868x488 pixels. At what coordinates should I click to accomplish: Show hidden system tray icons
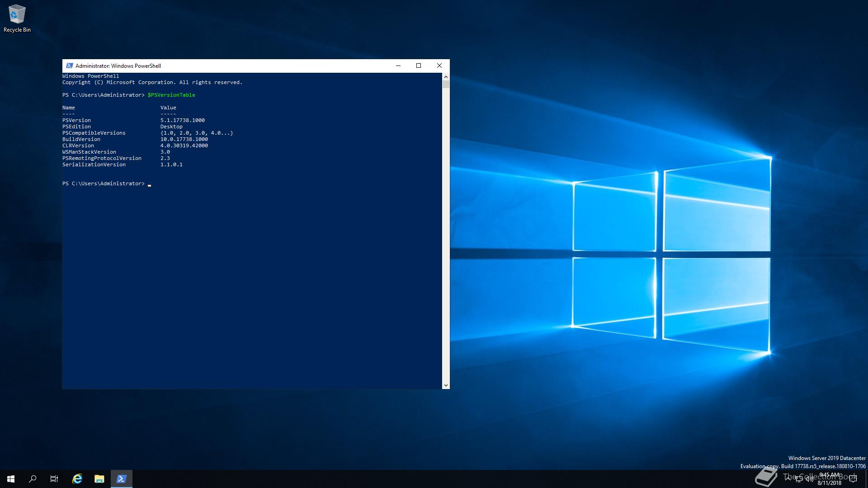click(788, 479)
